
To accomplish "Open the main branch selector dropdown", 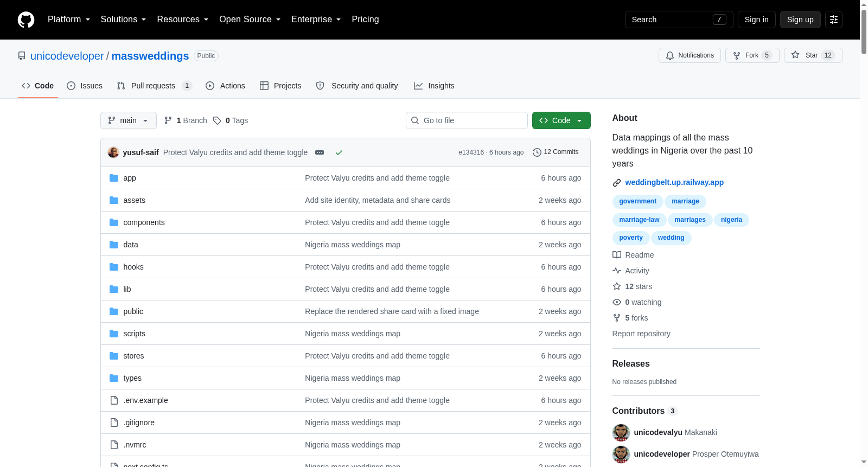I will pos(129,120).
